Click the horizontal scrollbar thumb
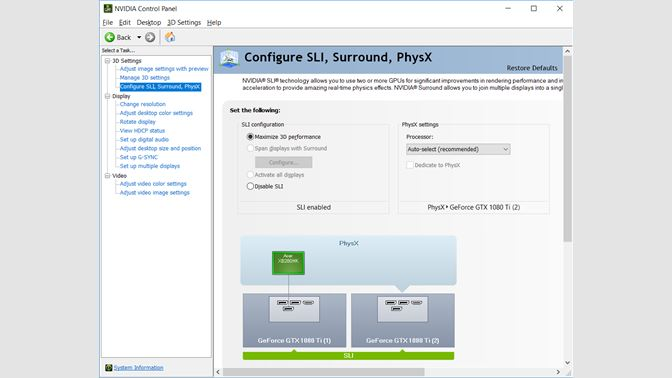 (x=324, y=372)
